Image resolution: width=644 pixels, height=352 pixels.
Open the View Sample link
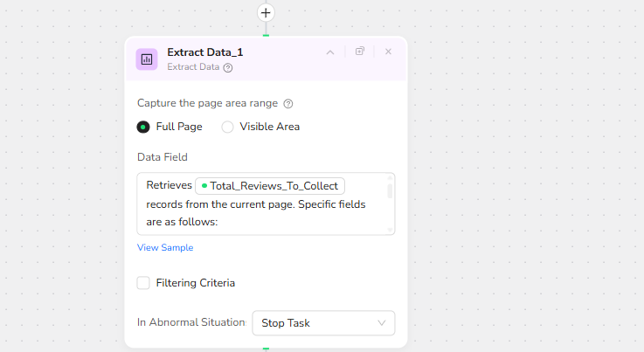165,248
